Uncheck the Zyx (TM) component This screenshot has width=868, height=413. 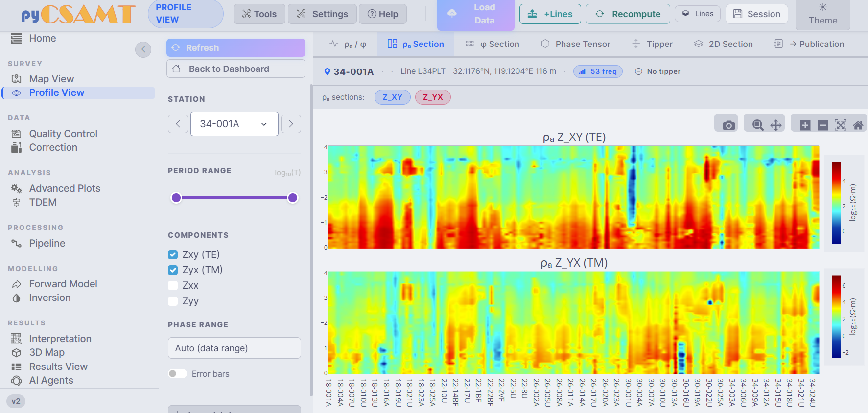[173, 270]
